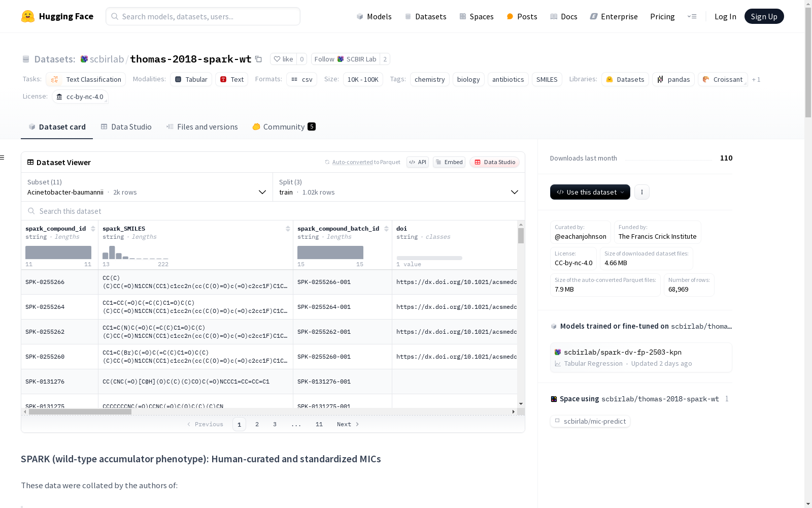Click Log In
The height and width of the screenshot is (508, 812).
[725, 16]
